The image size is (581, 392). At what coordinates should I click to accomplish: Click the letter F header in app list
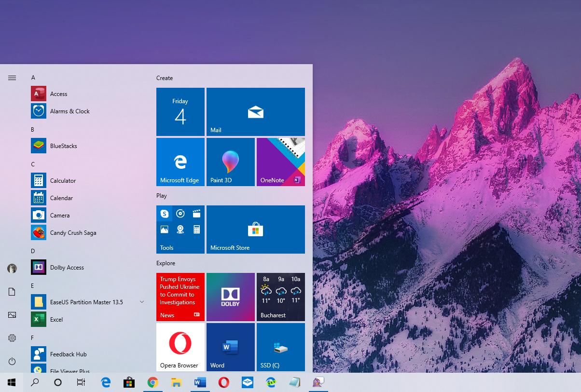click(32, 338)
